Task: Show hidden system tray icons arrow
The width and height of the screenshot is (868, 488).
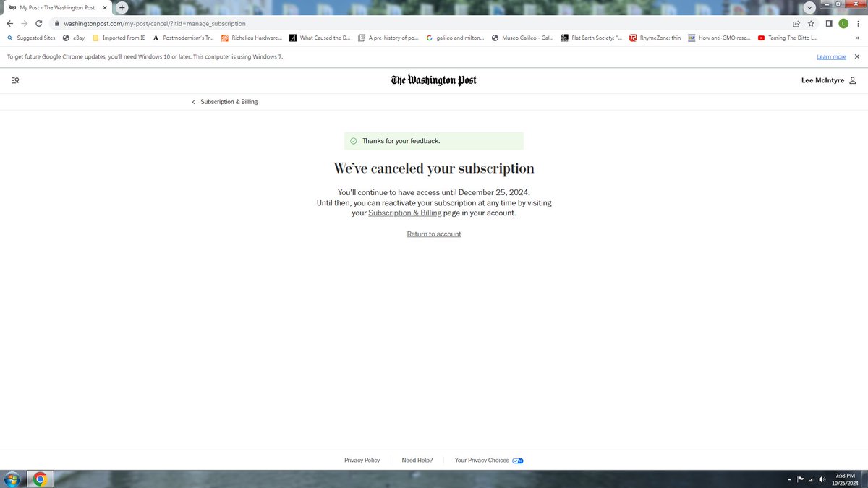Action: tap(790, 480)
